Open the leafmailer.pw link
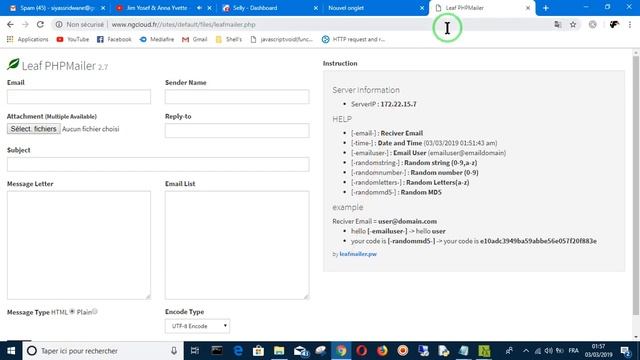640x360 pixels. [358, 254]
